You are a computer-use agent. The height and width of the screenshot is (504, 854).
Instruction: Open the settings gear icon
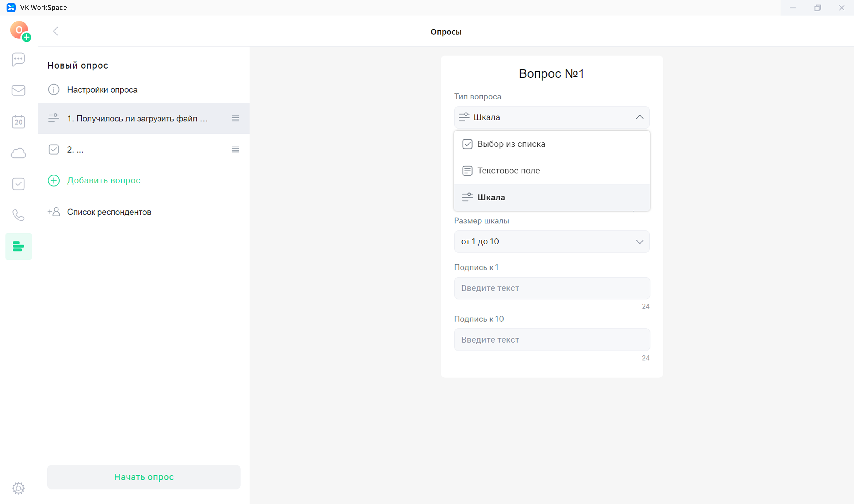coord(18,488)
